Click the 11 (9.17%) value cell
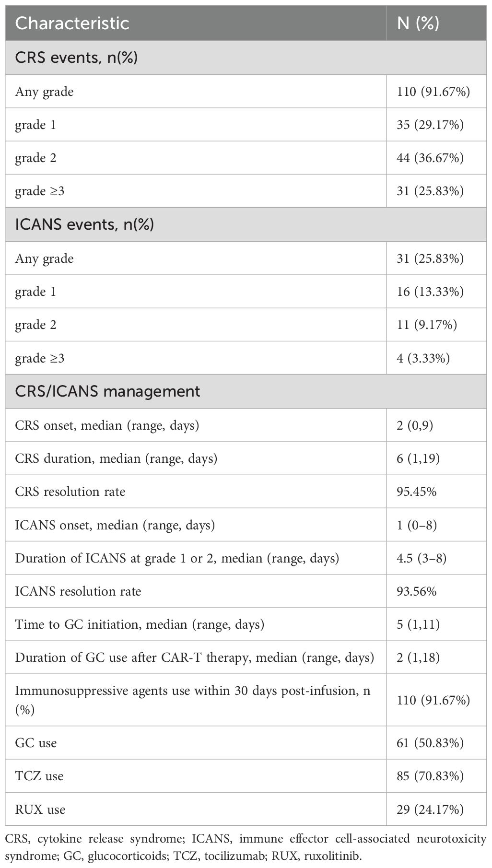Image resolution: width=492 pixels, height=868 pixels. 427,325
